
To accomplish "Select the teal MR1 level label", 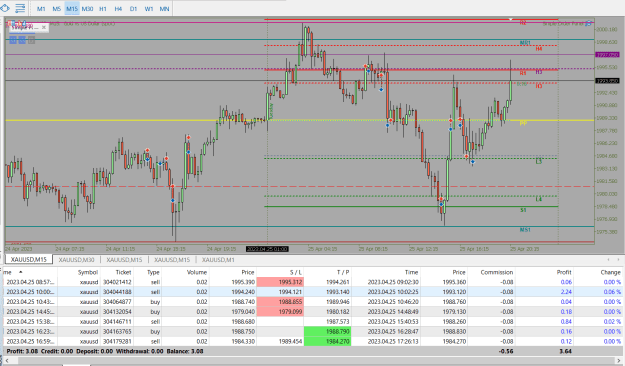I will click(x=525, y=43).
